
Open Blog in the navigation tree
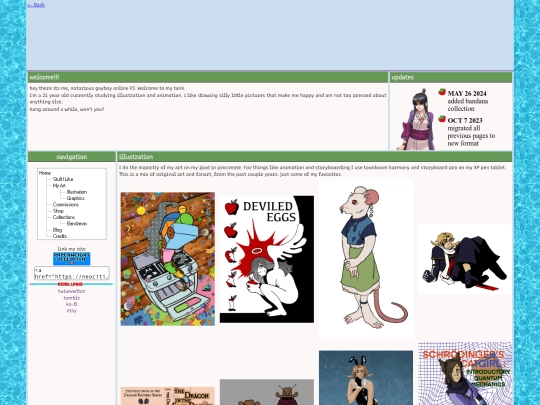pyautogui.click(x=57, y=230)
